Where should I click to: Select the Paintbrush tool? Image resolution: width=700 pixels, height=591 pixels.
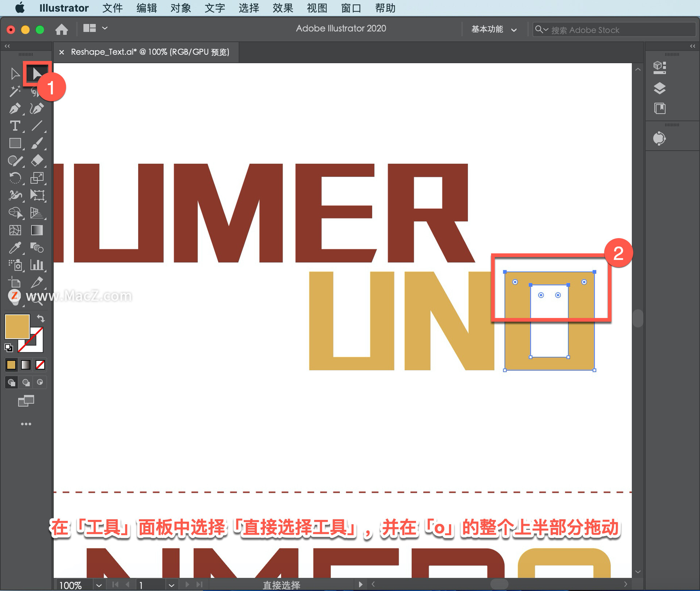click(x=37, y=143)
